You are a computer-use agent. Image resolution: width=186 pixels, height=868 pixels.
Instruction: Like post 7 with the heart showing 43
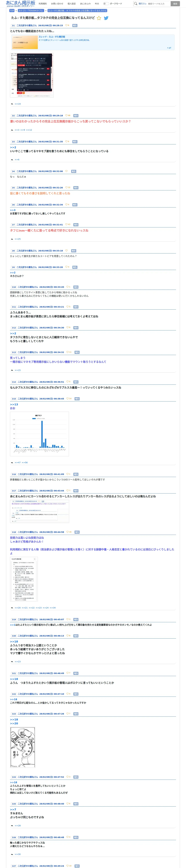click(x=66, y=224)
